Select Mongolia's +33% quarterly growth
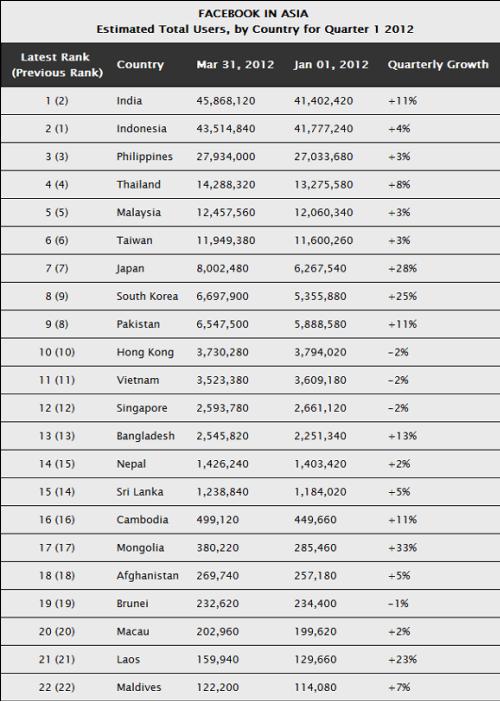 402,548
